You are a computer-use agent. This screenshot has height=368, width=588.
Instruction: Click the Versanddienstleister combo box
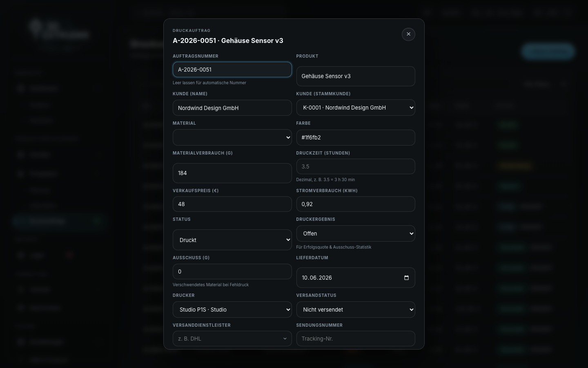click(232, 339)
